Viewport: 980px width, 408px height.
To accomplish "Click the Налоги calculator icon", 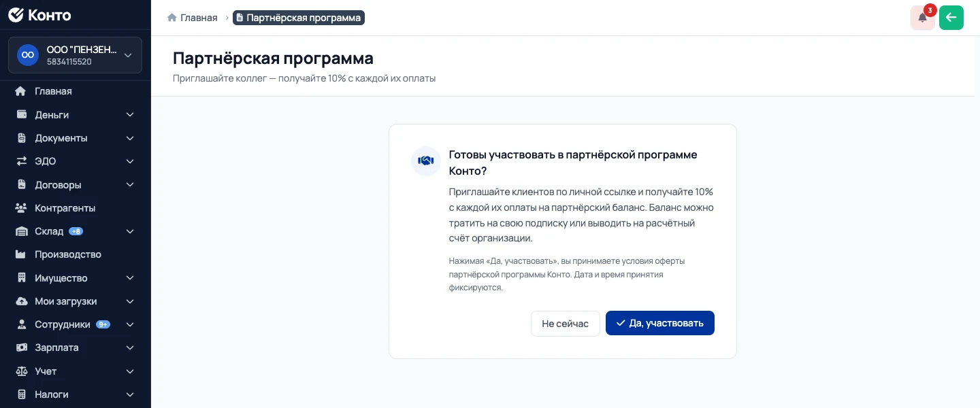I will coord(21,394).
